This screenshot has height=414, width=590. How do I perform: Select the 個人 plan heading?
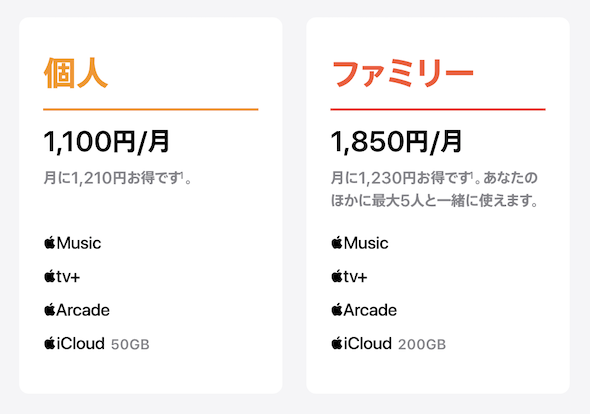click(x=76, y=73)
